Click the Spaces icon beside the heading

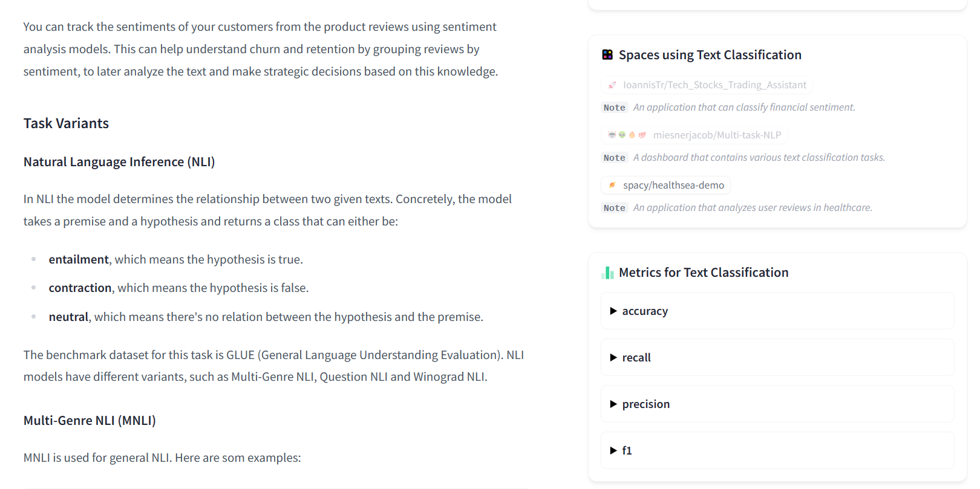point(607,55)
